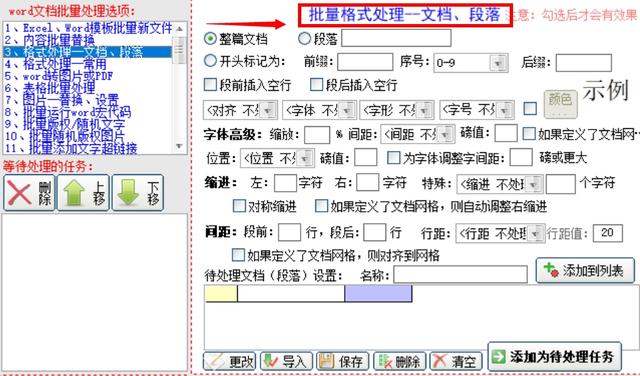Open the 序号 0-9 dropdown

click(x=471, y=63)
